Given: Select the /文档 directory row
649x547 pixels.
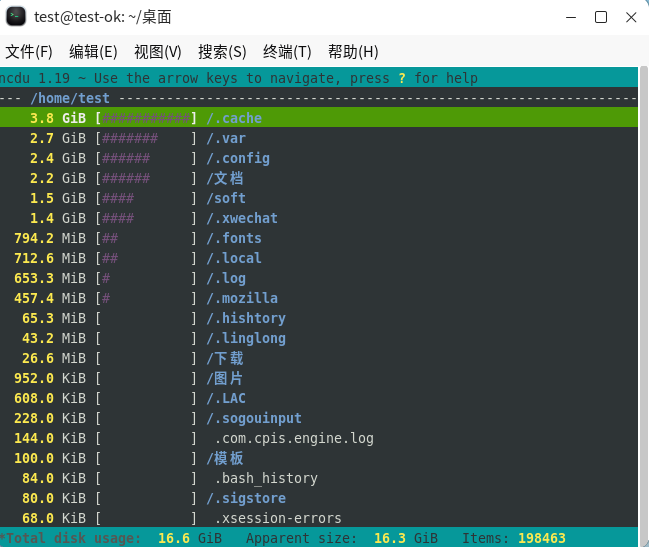Looking at the screenshot, I should 319,178.
